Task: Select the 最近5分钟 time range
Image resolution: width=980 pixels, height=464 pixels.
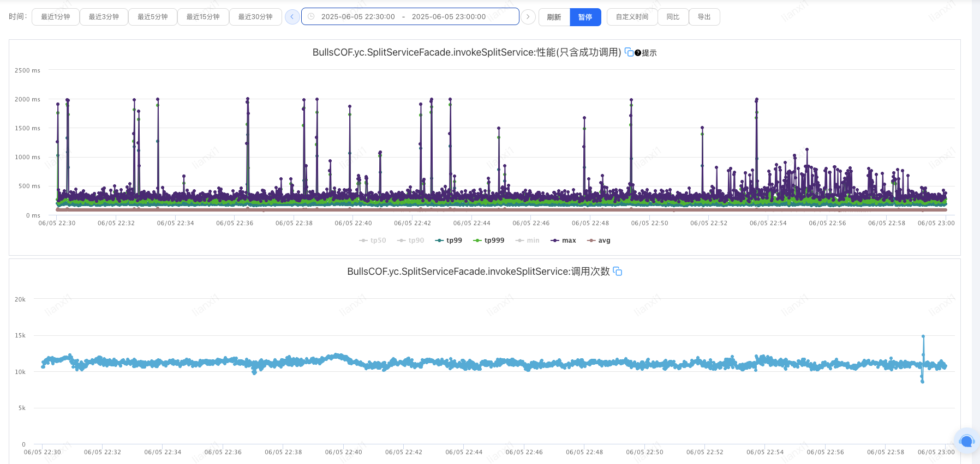Action: click(x=153, y=17)
